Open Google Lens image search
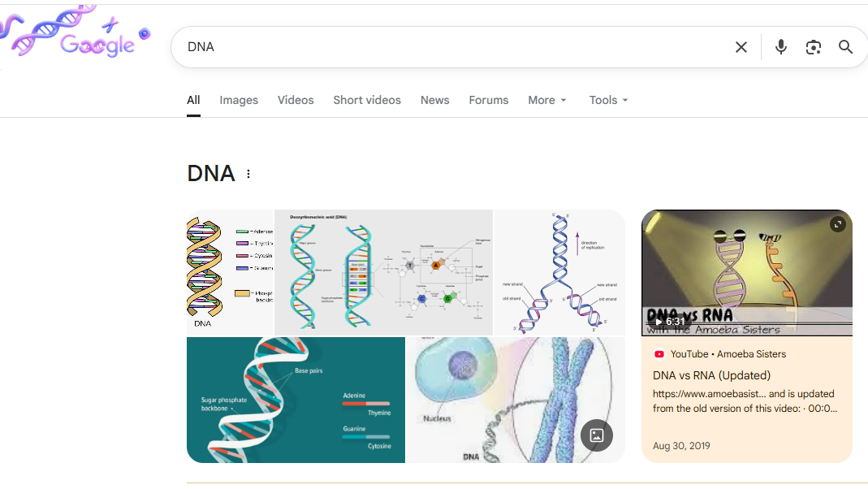The width and height of the screenshot is (868, 489). (814, 47)
